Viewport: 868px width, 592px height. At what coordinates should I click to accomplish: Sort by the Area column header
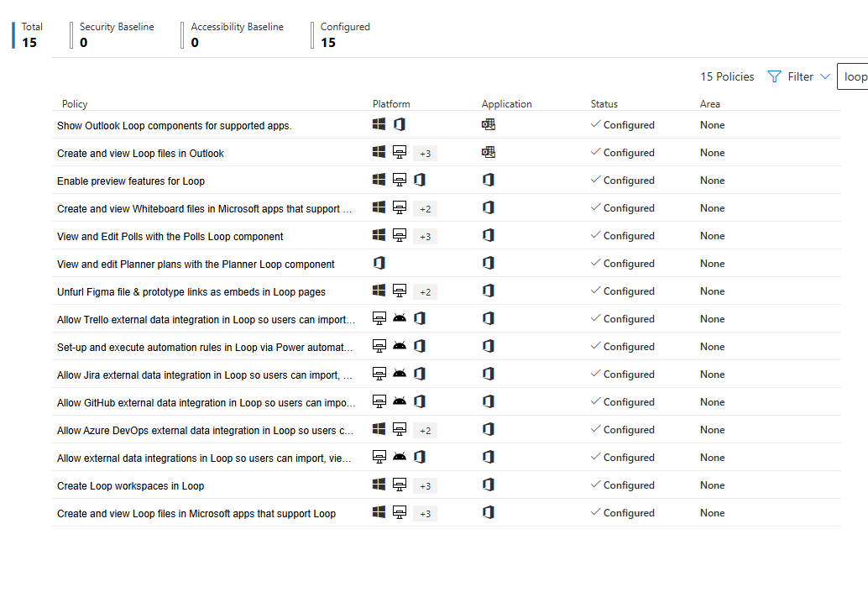[x=709, y=103]
